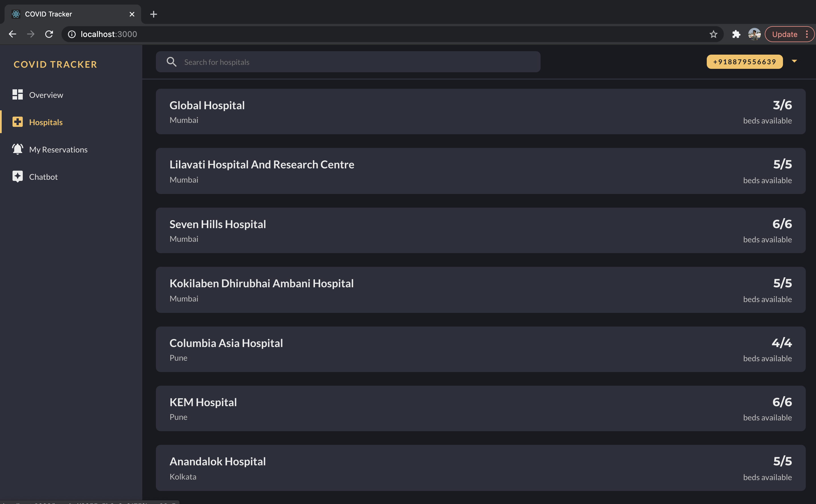Open a new browser tab
Viewport: 816px width, 504px height.
153,14
